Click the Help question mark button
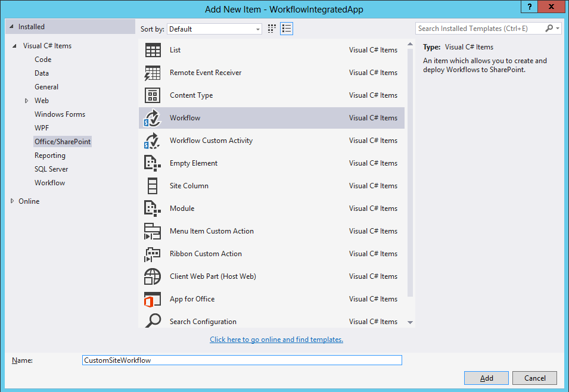 tap(529, 7)
